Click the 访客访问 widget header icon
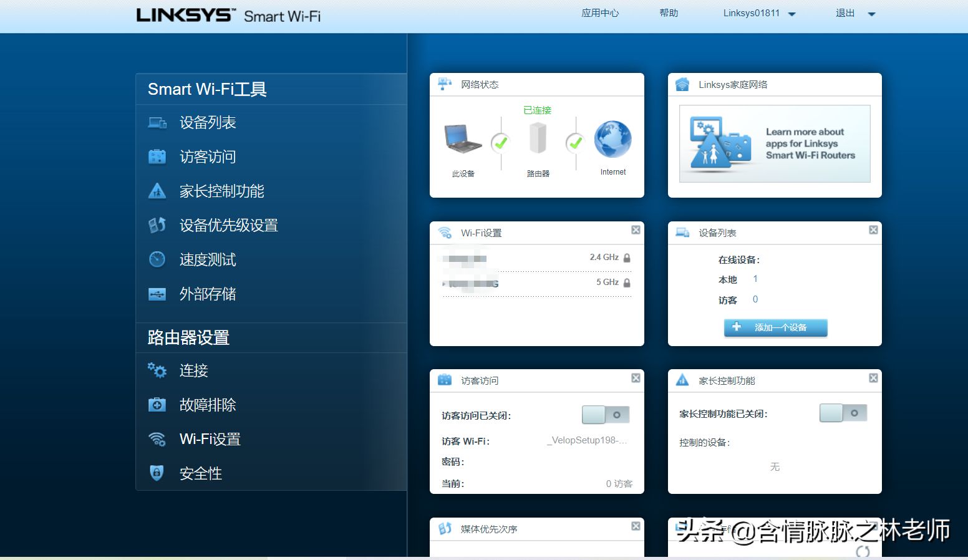The height and width of the screenshot is (560, 968). click(x=445, y=380)
